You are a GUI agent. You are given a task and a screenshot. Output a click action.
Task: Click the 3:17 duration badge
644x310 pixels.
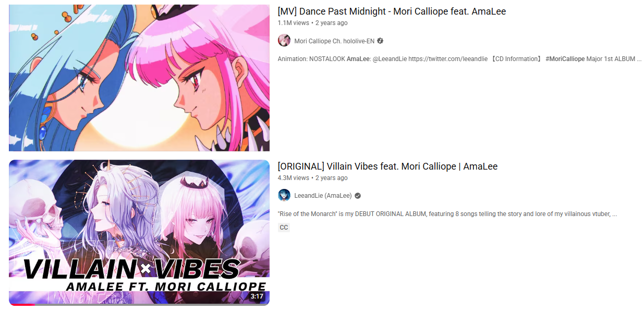pyautogui.click(x=257, y=296)
